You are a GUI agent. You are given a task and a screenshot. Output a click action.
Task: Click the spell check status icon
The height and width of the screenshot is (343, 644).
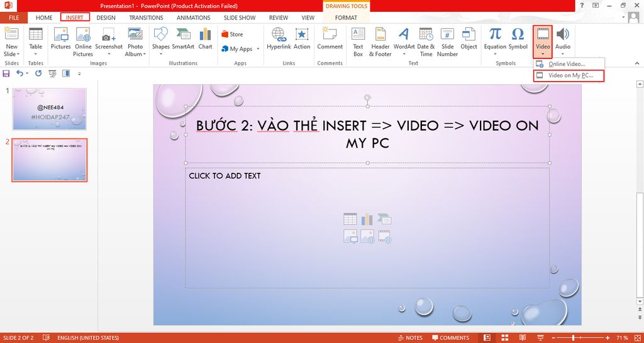[46, 338]
